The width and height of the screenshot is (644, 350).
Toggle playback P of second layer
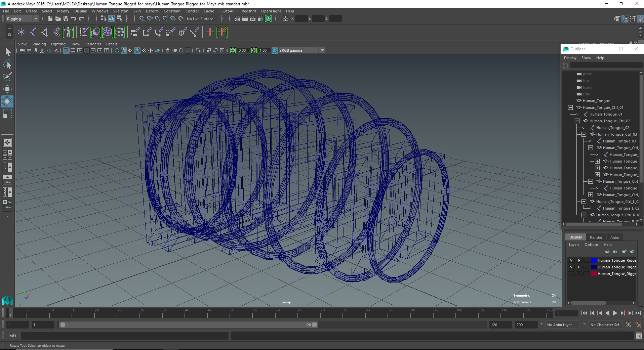tap(579, 267)
